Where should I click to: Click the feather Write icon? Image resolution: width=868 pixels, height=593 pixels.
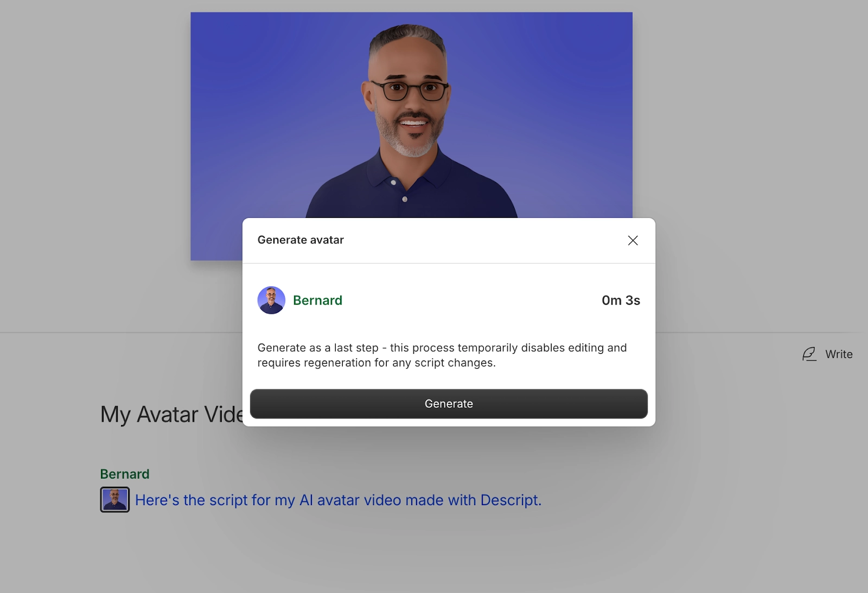(809, 354)
